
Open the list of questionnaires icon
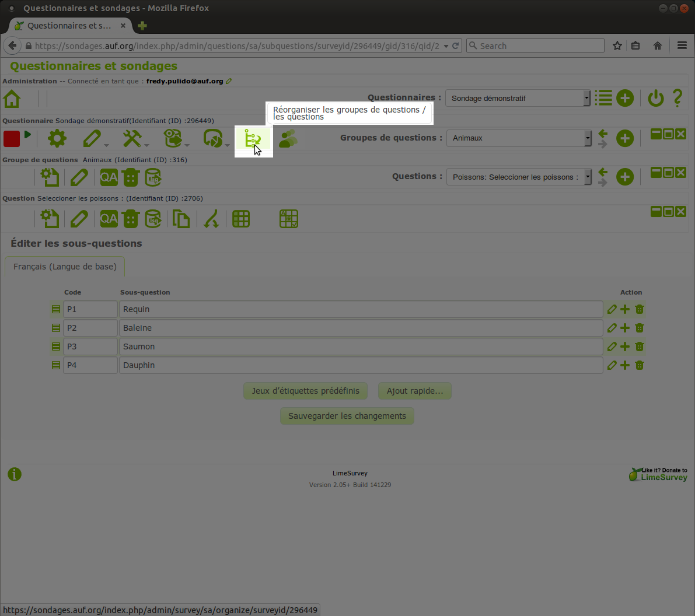[x=603, y=98]
